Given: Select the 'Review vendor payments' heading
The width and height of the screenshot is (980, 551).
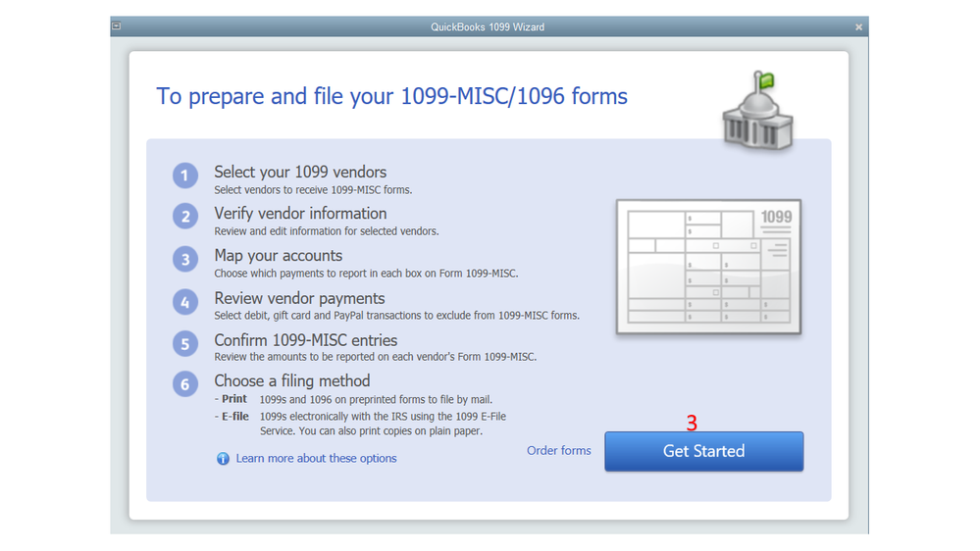Looking at the screenshot, I should pyautogui.click(x=299, y=298).
